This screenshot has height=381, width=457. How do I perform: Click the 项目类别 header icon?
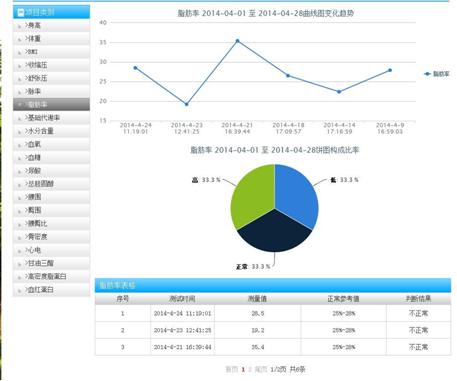point(20,13)
